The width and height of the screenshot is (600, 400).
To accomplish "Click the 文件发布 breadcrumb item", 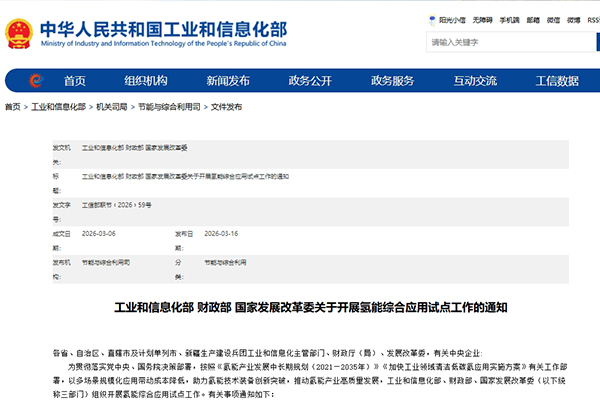I will point(227,107).
